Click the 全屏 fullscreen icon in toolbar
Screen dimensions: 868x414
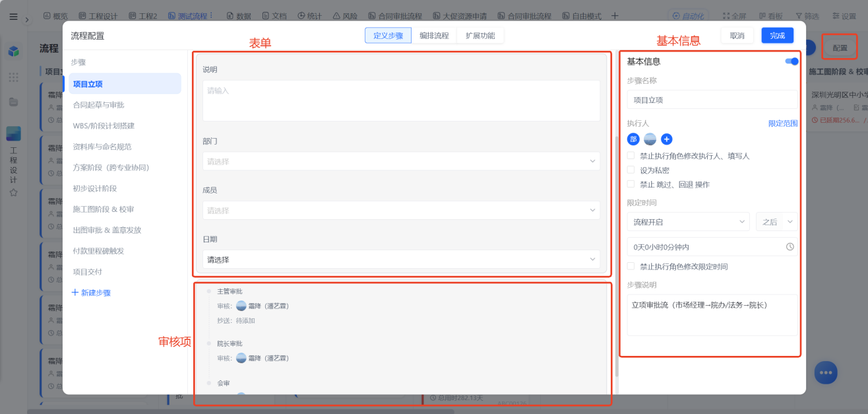pos(727,16)
